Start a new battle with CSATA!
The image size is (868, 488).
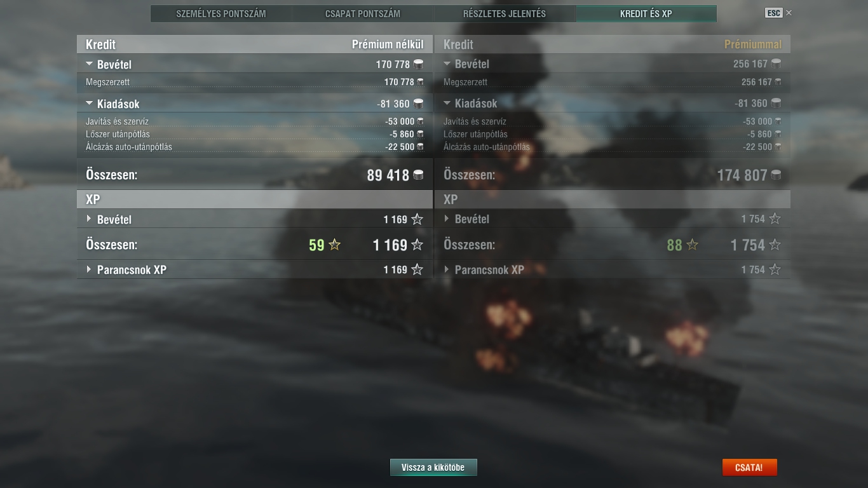pyautogui.click(x=749, y=468)
